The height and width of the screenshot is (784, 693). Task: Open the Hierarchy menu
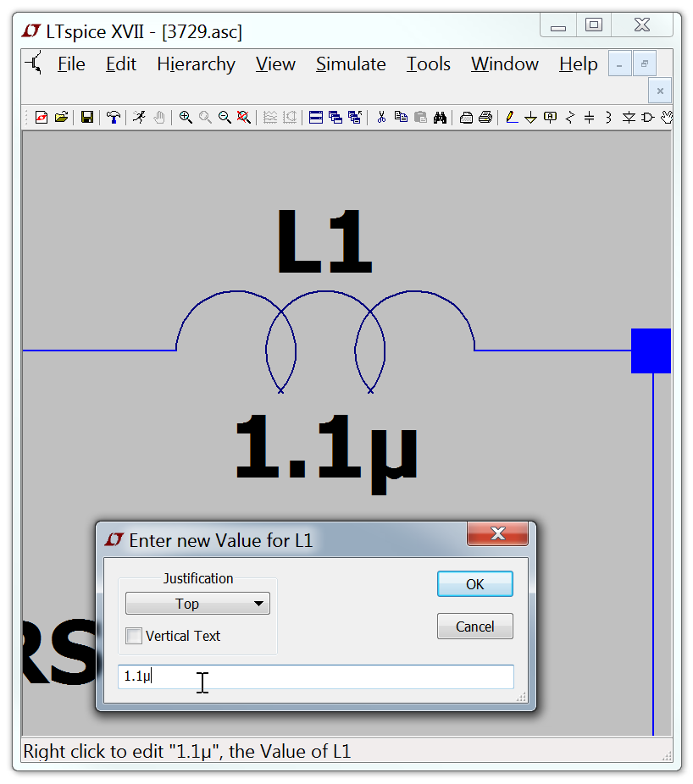tap(196, 64)
